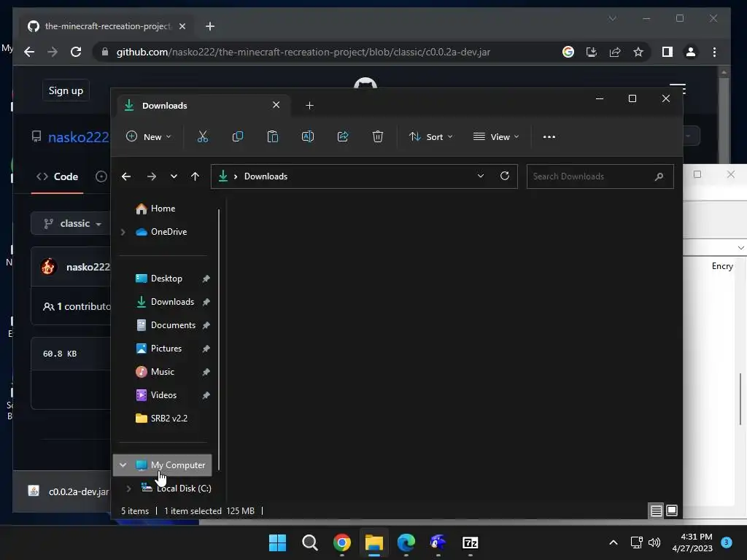Click the Paste clipboard icon in File Explorer
Image resolution: width=747 pixels, height=560 pixels.
point(273,136)
